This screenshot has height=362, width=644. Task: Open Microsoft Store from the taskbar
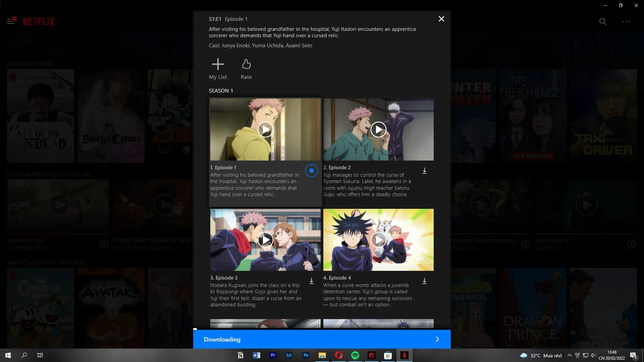pos(388,355)
